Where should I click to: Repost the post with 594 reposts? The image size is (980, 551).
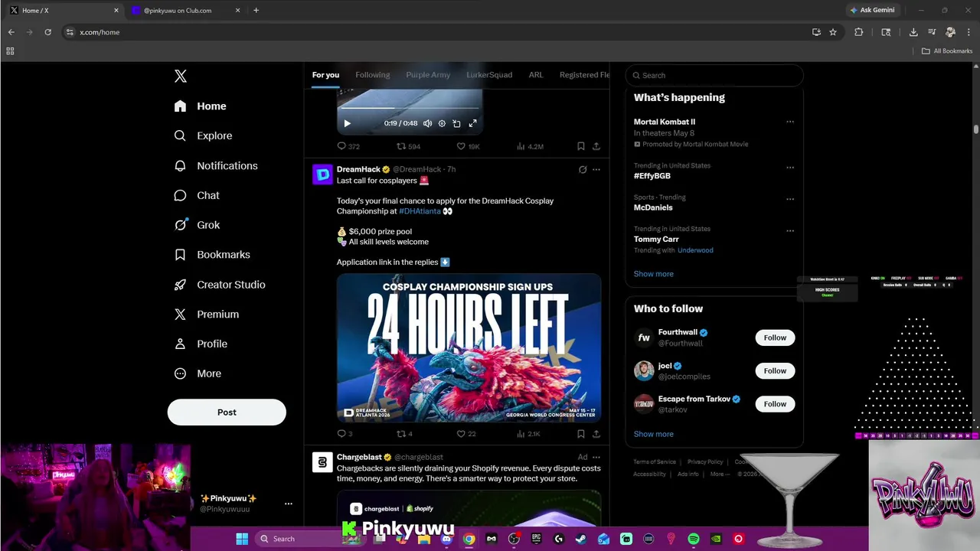(408, 146)
